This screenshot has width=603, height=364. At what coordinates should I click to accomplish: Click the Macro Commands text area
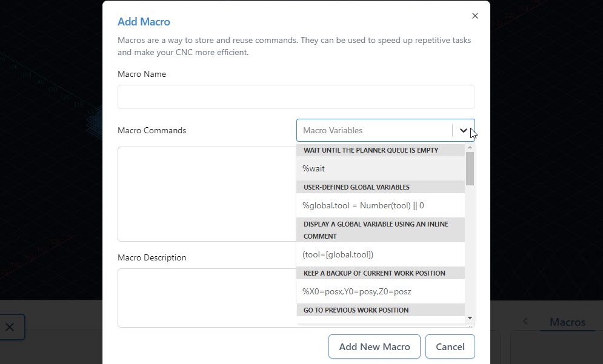(x=206, y=194)
